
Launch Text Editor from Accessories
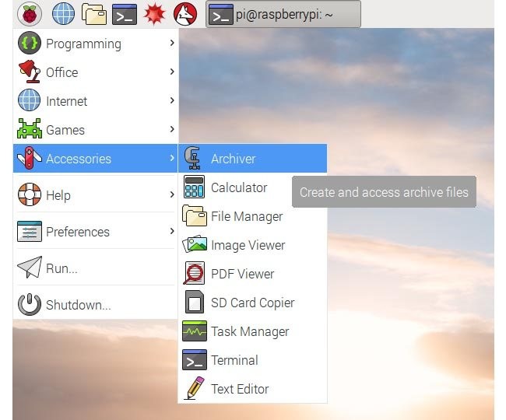[252, 389]
